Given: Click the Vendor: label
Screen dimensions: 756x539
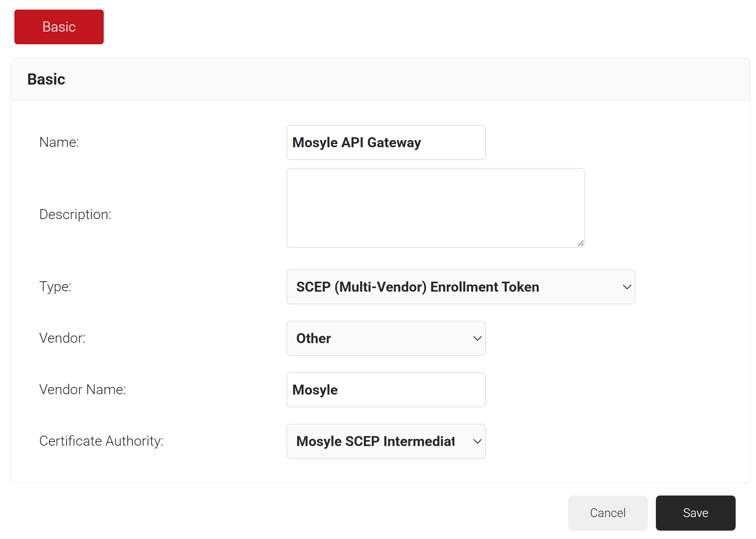Looking at the screenshot, I should click(x=62, y=338).
